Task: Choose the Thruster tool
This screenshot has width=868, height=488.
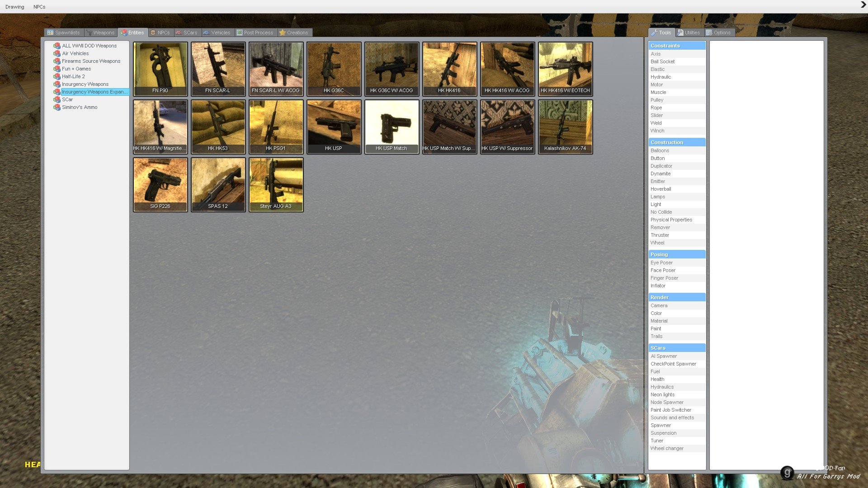Action: (677, 235)
